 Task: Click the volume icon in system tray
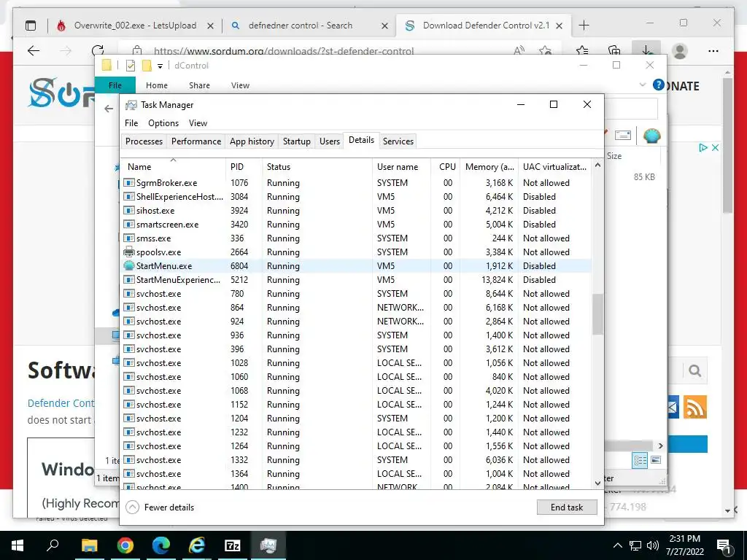[x=653, y=545]
